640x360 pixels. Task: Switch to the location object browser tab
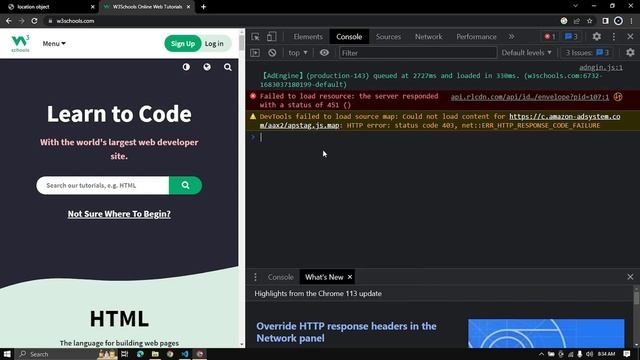click(49, 7)
